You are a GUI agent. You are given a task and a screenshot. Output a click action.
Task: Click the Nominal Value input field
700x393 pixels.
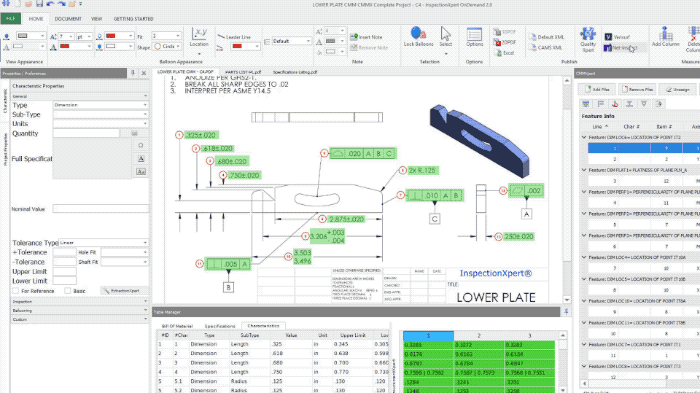click(x=101, y=209)
